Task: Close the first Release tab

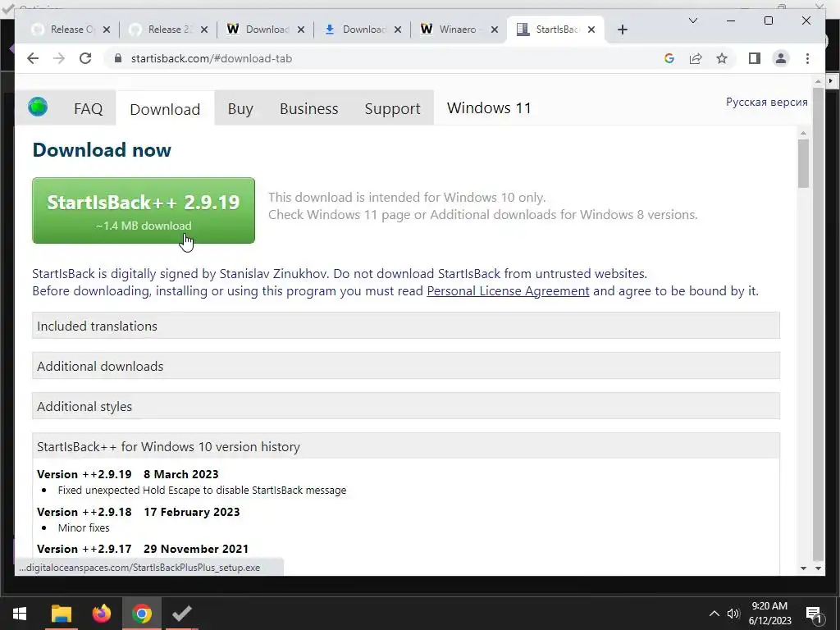Action: (107, 30)
